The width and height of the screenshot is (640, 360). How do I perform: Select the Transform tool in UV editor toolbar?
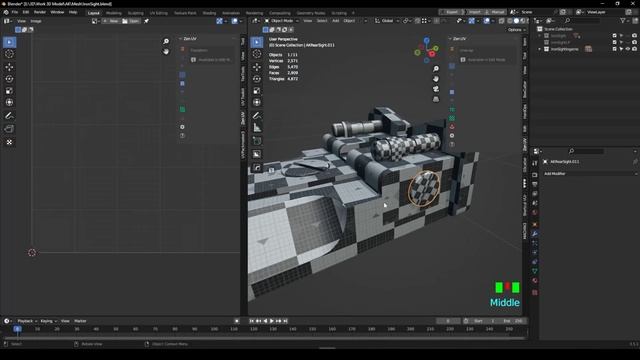(9, 102)
